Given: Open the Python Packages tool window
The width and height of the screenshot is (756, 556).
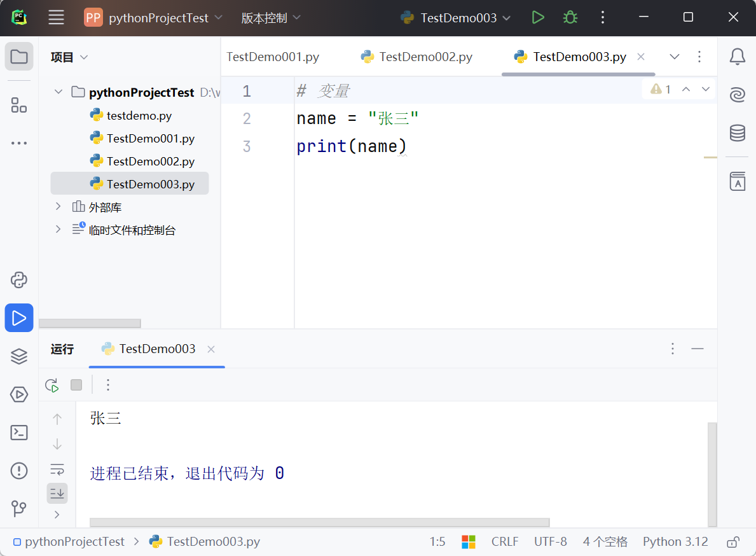Looking at the screenshot, I should click(x=19, y=280).
